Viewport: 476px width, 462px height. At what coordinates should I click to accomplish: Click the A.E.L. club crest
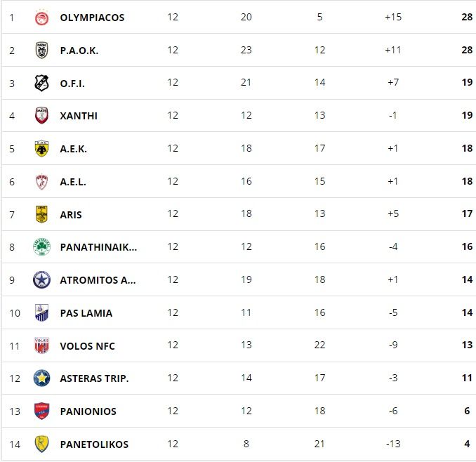click(41, 182)
